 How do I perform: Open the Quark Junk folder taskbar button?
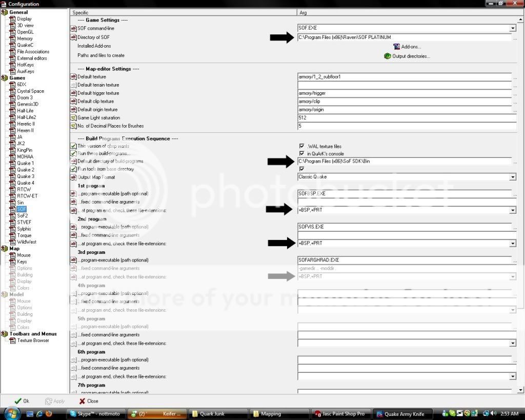pyautogui.click(x=219, y=414)
